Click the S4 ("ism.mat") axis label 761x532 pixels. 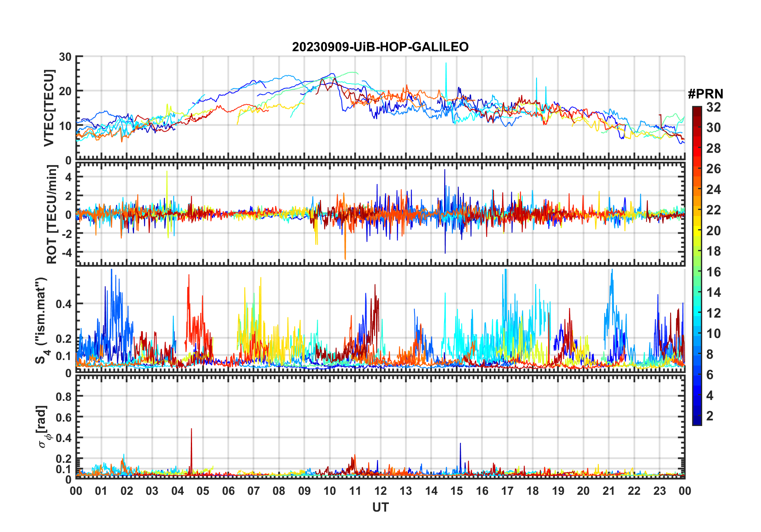[x=42, y=320]
